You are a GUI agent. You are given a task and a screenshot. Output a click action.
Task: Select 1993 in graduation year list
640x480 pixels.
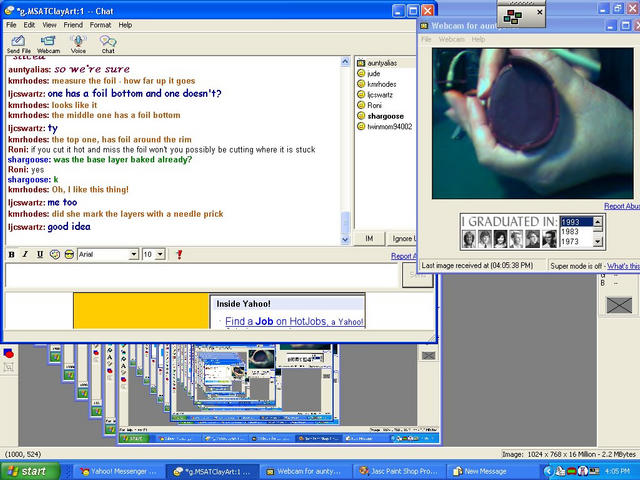[576, 222]
